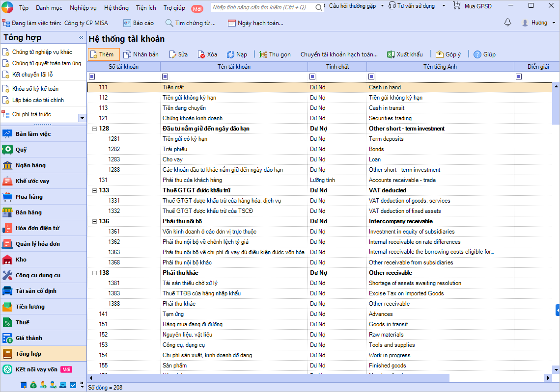Click the Xóa delete icon
The height and width of the screenshot is (392, 560).
click(x=201, y=54)
